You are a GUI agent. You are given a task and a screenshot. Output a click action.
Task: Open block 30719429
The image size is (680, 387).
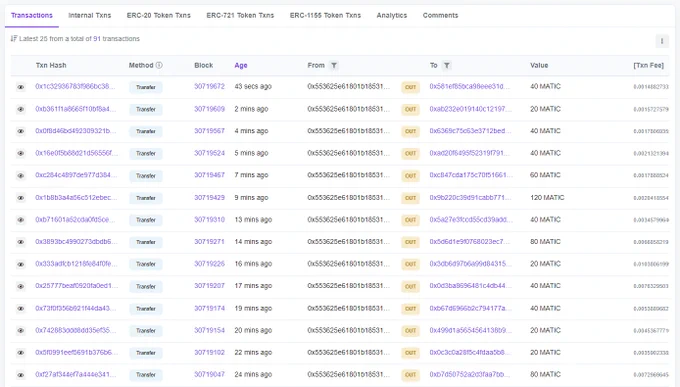coord(209,197)
